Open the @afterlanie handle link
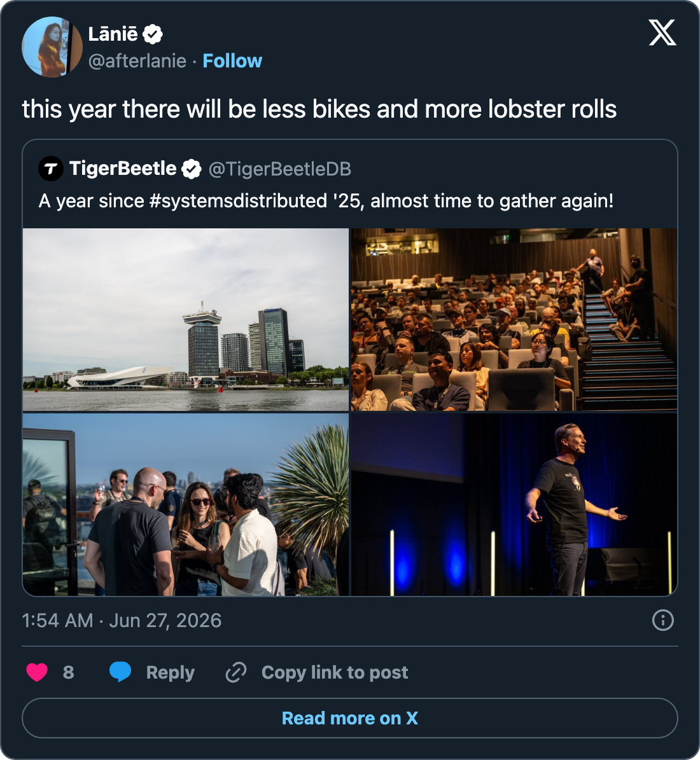The height and width of the screenshot is (760, 700). click(x=137, y=61)
